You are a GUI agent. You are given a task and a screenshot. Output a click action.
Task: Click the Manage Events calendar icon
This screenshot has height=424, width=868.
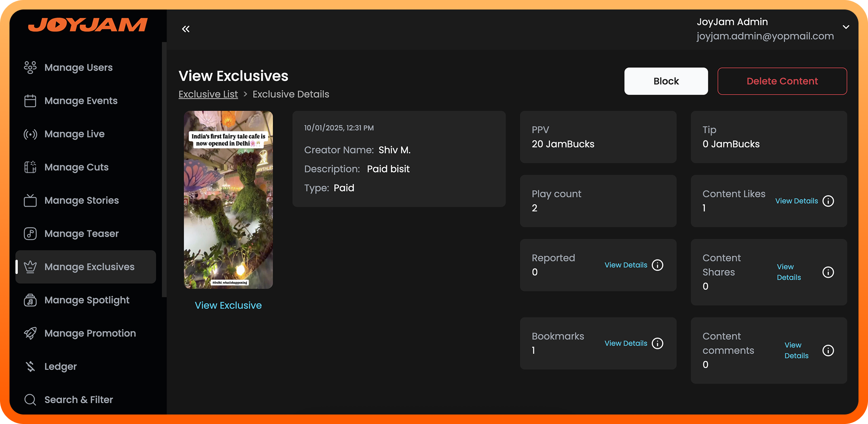tap(30, 101)
